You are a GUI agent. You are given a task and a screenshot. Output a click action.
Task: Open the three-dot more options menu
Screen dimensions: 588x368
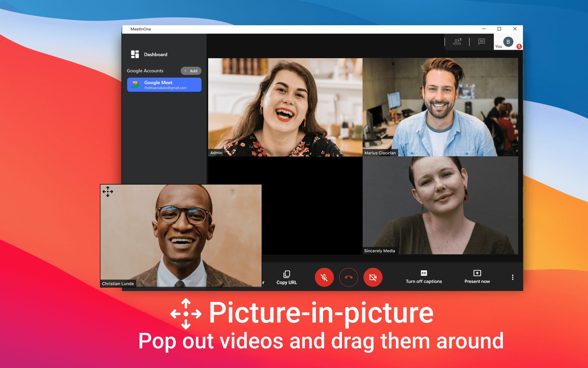click(512, 277)
